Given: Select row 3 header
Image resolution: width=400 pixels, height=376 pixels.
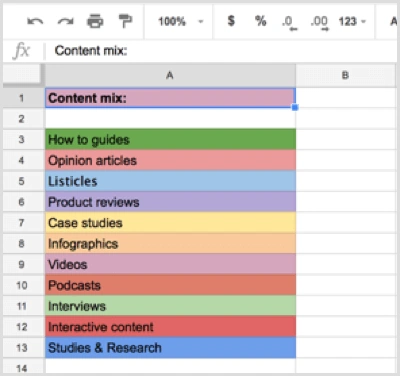Looking at the screenshot, I should [23, 139].
